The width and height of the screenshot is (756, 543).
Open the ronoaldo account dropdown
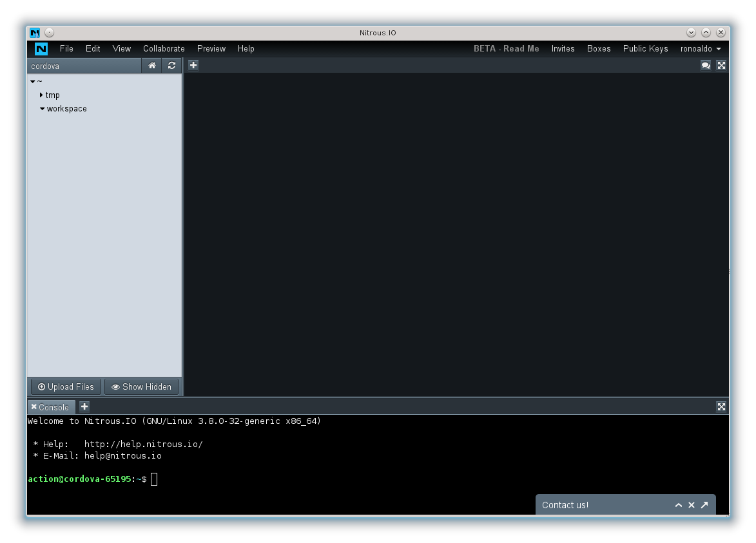pos(701,49)
